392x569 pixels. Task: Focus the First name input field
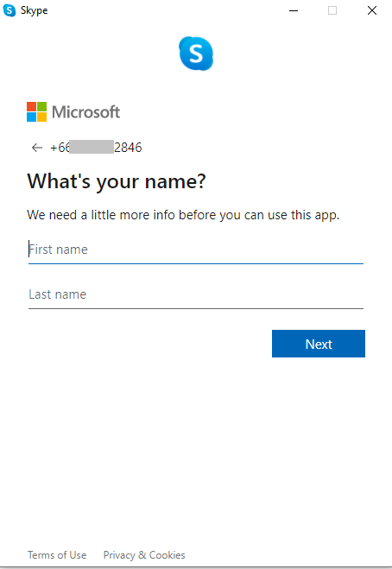(x=196, y=250)
